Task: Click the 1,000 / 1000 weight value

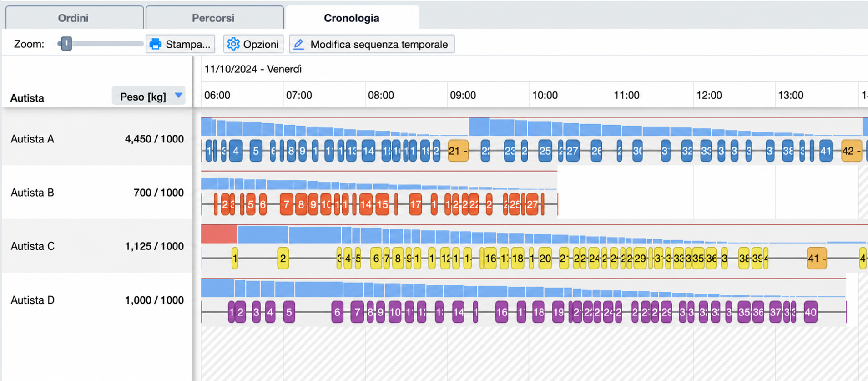Action: (154, 300)
